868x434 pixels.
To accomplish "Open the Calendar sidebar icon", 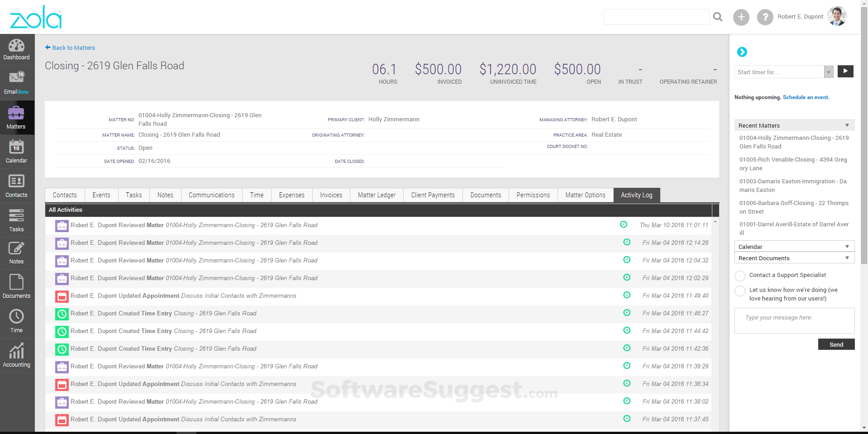I will tap(17, 151).
